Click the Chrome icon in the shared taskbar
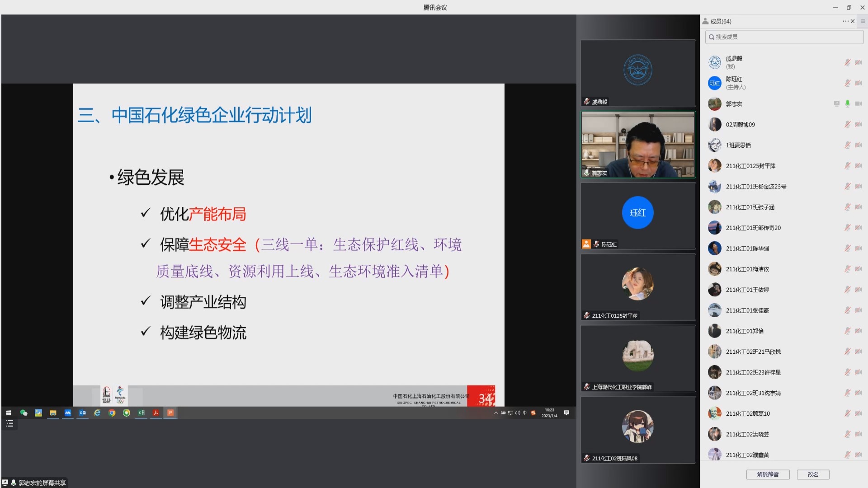868x488 pixels. pos(112,413)
